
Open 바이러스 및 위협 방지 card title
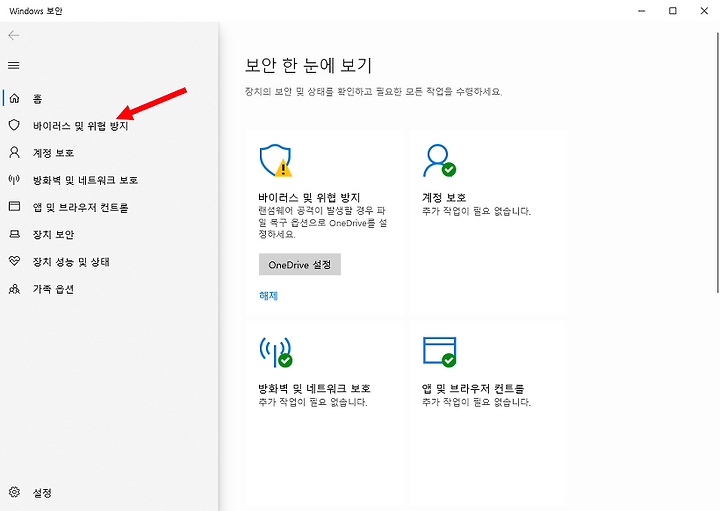309,197
